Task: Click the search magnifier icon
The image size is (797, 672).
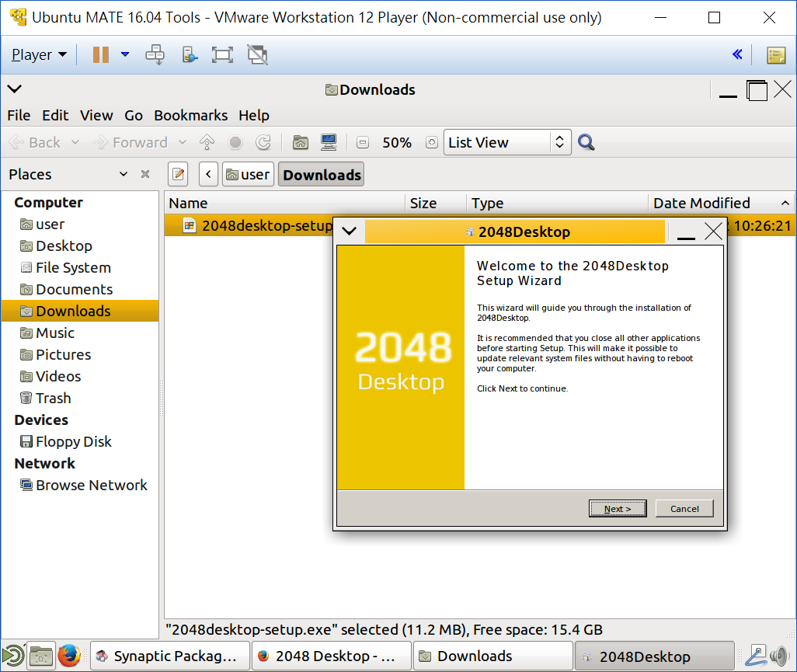Action: [x=586, y=142]
